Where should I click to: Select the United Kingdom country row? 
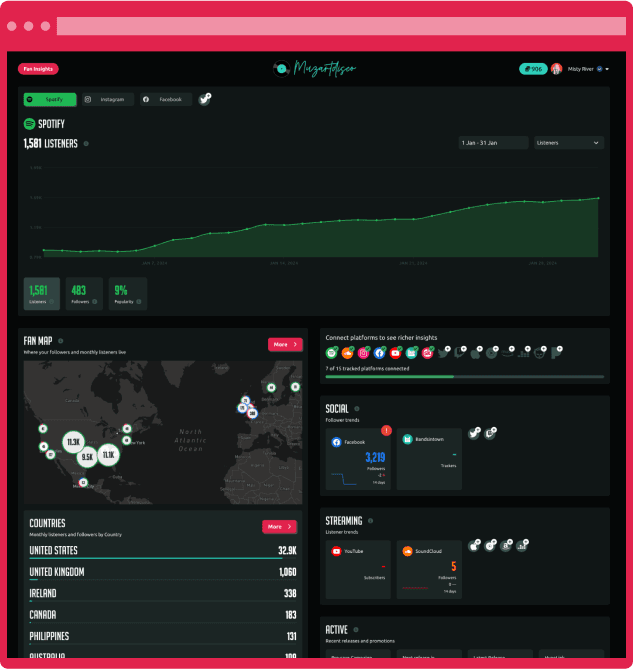[x=163, y=573]
